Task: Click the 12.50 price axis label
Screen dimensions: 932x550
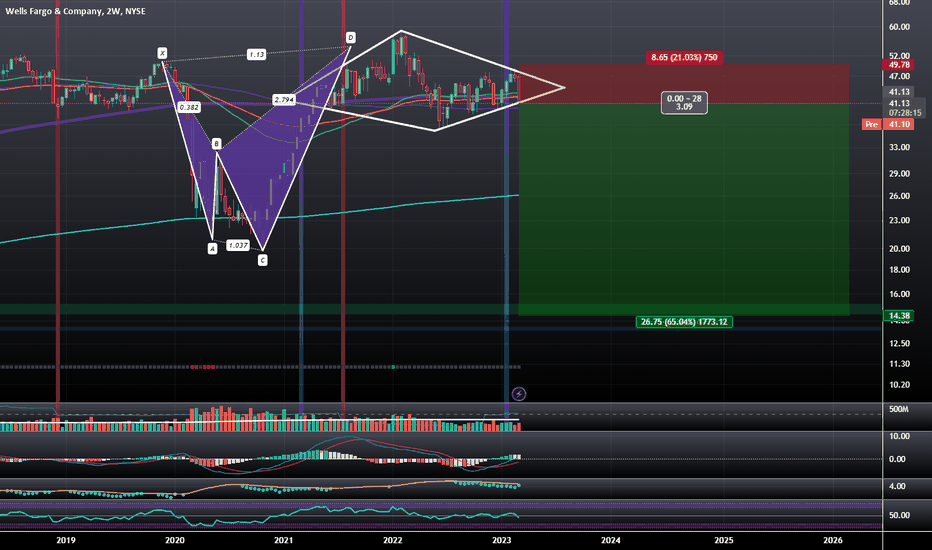Action: 899,344
